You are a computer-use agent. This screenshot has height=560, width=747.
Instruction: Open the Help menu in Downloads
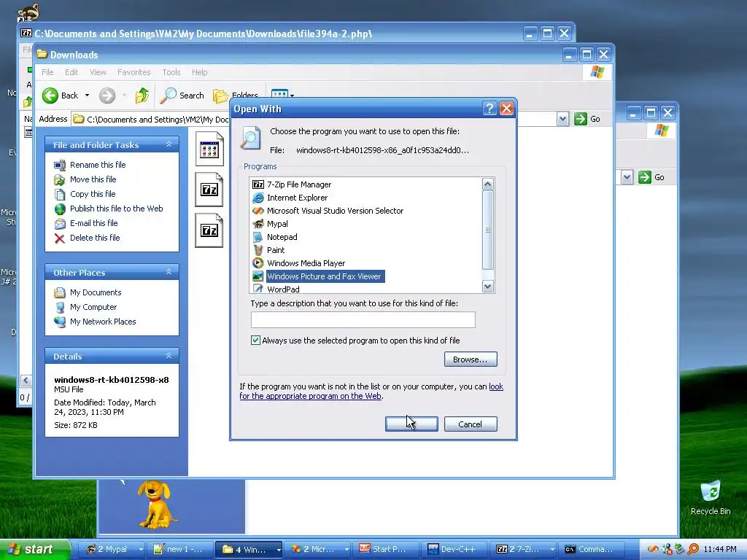(200, 72)
